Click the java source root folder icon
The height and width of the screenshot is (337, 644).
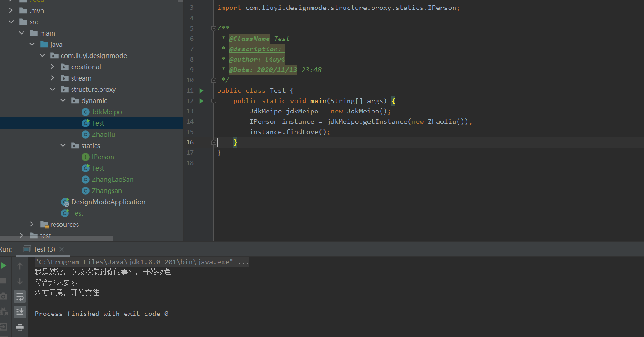tap(44, 45)
